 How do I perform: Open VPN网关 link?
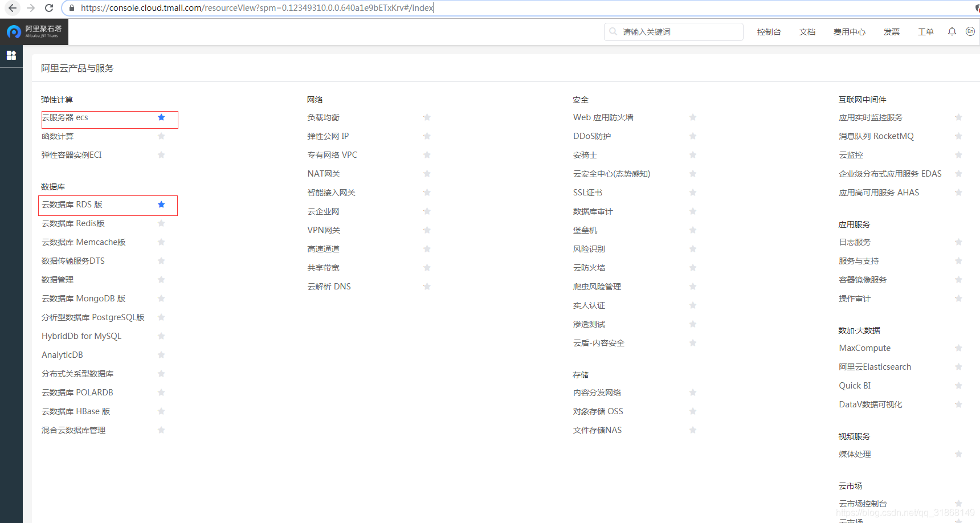pos(324,230)
